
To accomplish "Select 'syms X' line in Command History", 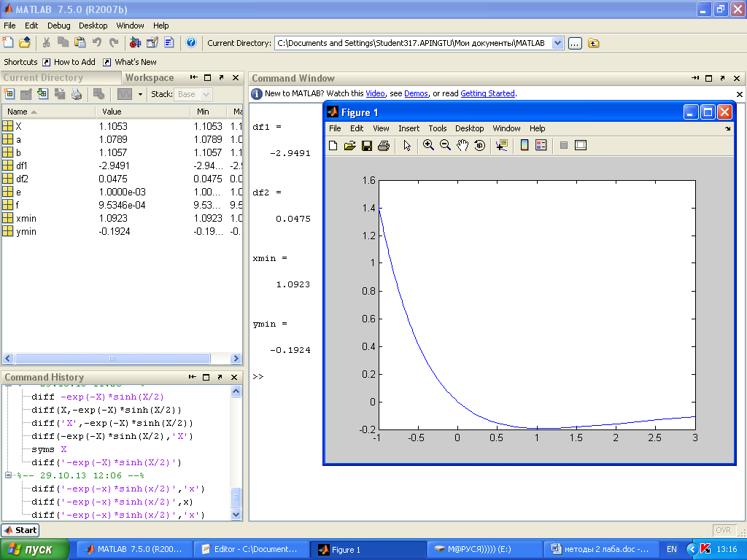I will coord(49,449).
